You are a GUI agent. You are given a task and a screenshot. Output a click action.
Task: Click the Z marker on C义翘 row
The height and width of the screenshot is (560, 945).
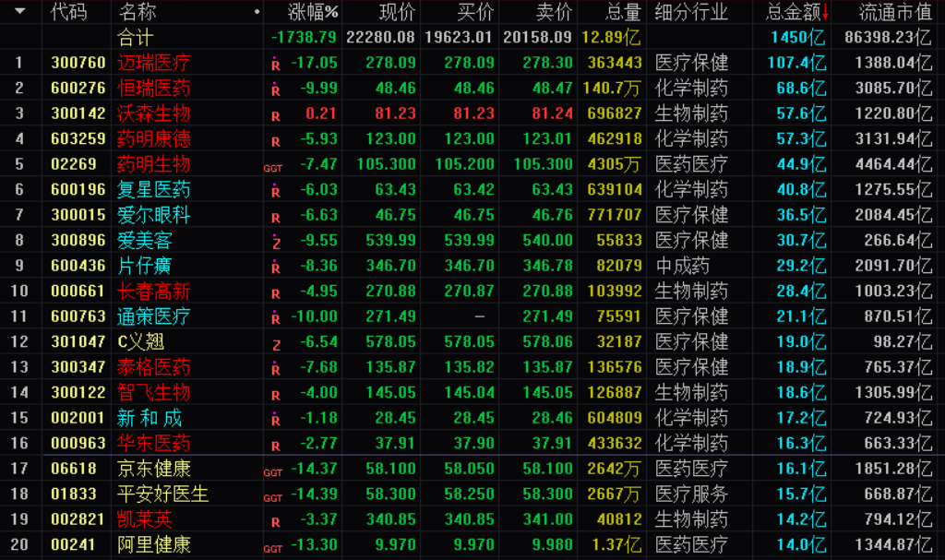276,345
